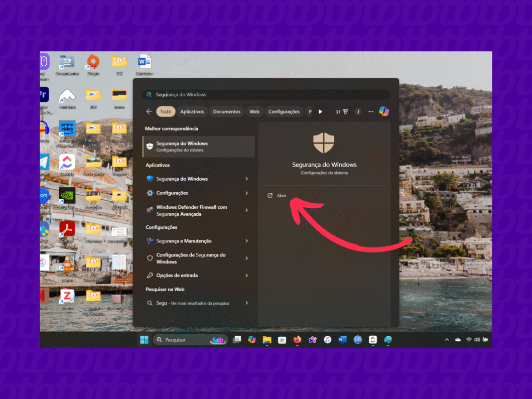
Task: Click the taskbar Pesquisar search box
Action: 190,340
